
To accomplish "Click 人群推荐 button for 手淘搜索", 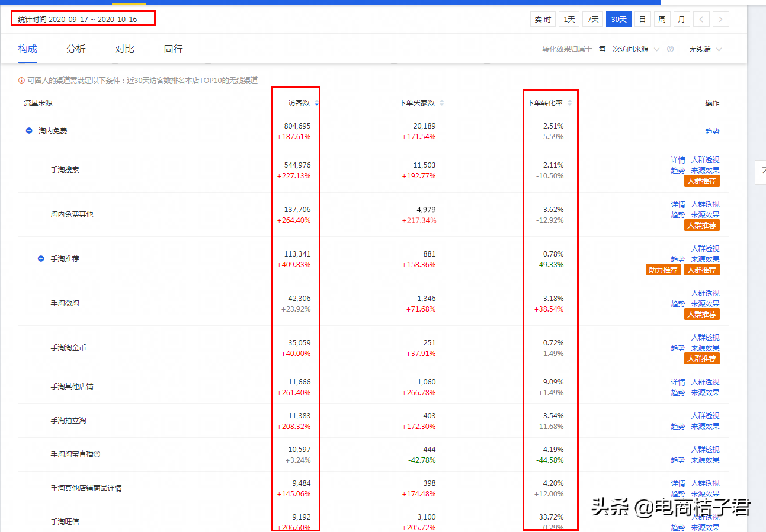I will click(x=702, y=181).
